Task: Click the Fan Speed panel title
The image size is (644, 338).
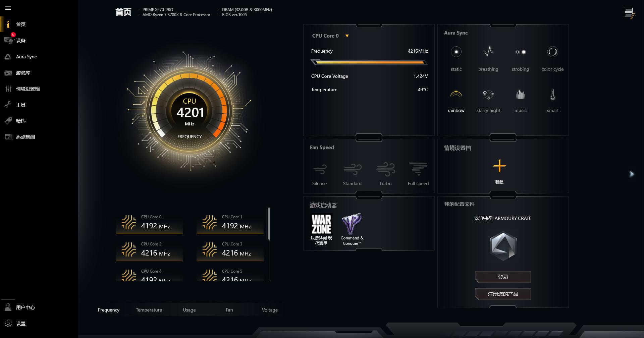Action: tap(322, 148)
